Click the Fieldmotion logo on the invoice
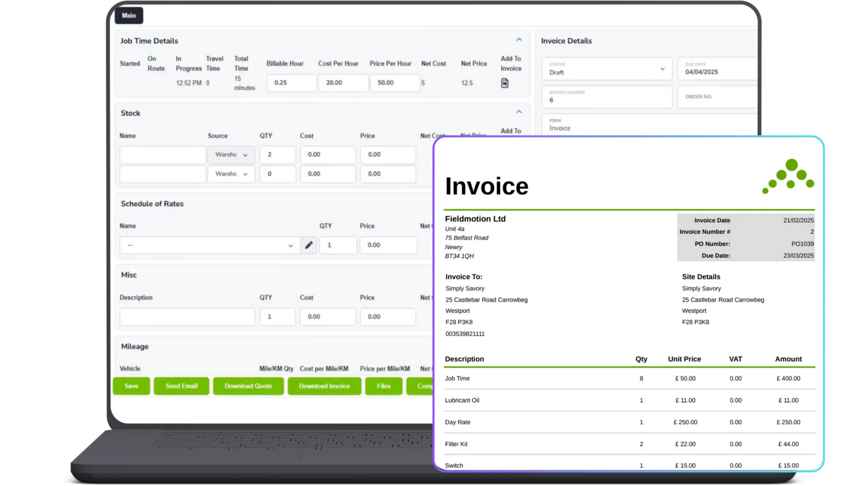Image resolution: width=868 pixels, height=486 pixels. (x=788, y=176)
